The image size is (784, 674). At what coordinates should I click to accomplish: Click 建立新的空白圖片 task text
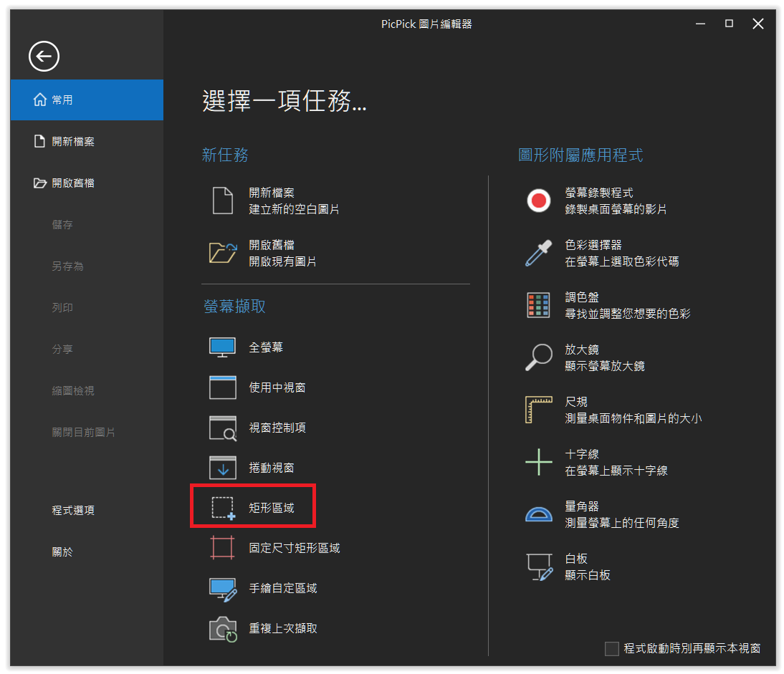point(294,209)
